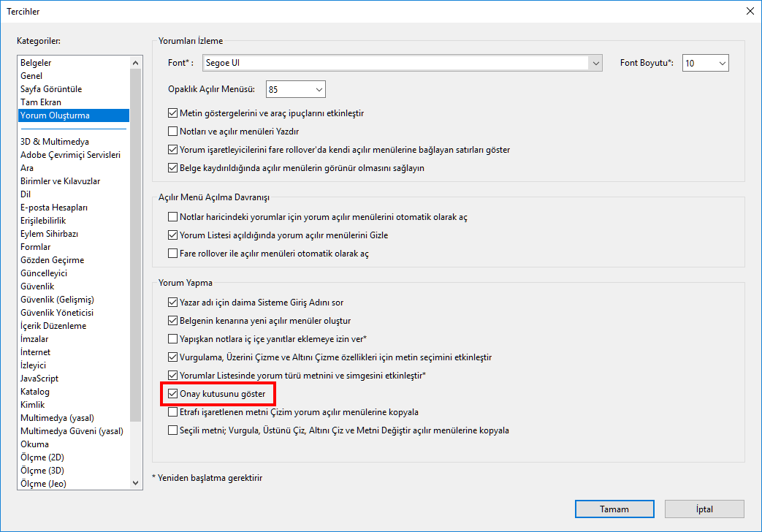Screen dimensions: 762x532
Task: Select Multimedya Güveni (yasal) category
Action: [74, 430]
